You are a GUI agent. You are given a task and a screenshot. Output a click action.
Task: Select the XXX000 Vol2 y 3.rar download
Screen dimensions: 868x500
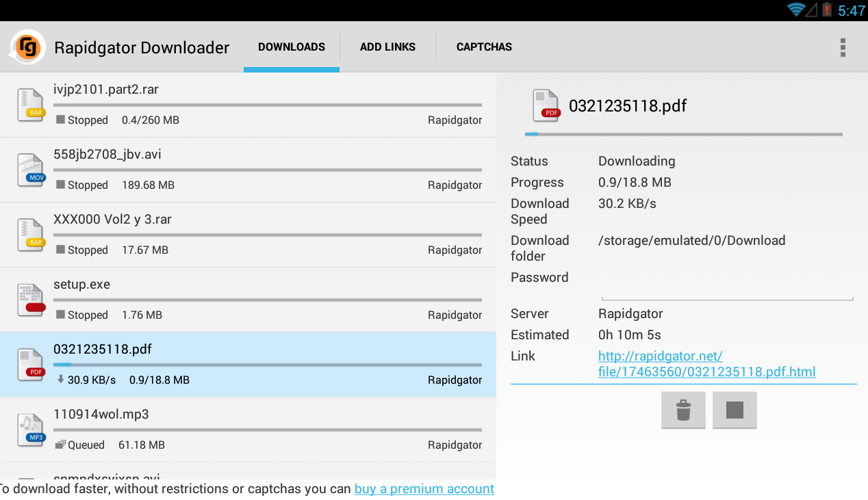(248, 235)
